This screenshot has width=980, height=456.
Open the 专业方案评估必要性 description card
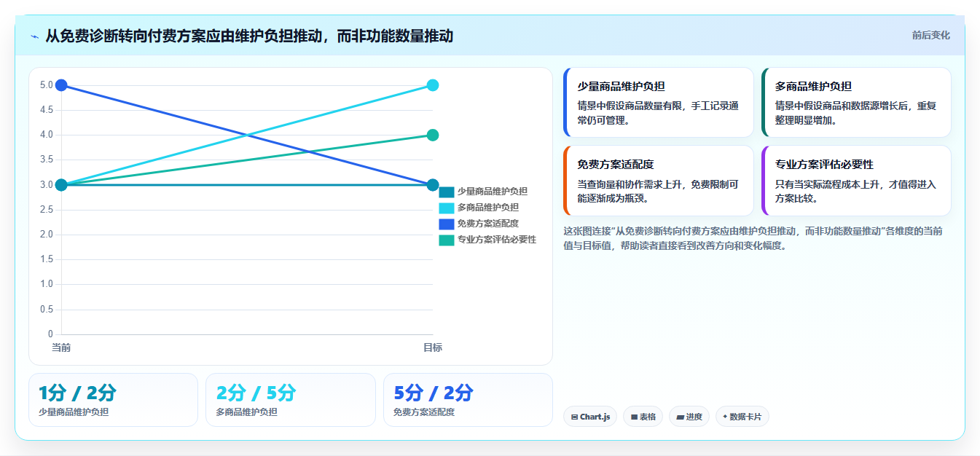tap(856, 181)
